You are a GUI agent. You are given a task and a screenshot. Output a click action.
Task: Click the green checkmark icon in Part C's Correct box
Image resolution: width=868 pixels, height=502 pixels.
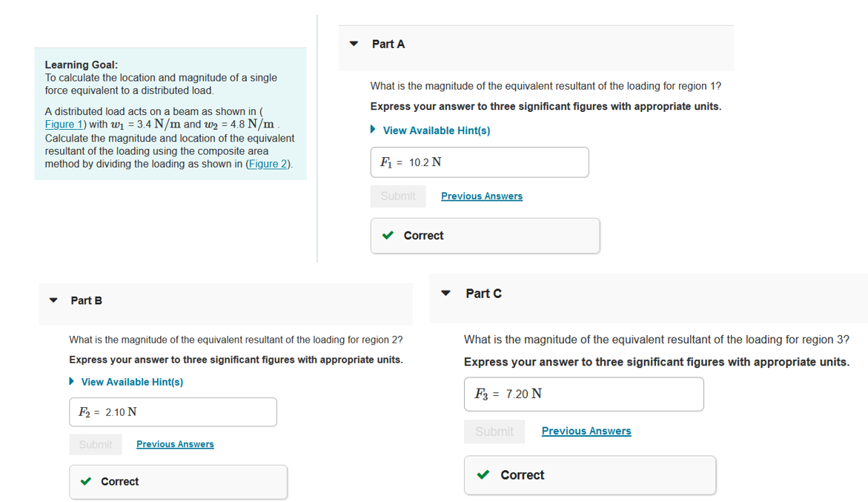[483, 475]
